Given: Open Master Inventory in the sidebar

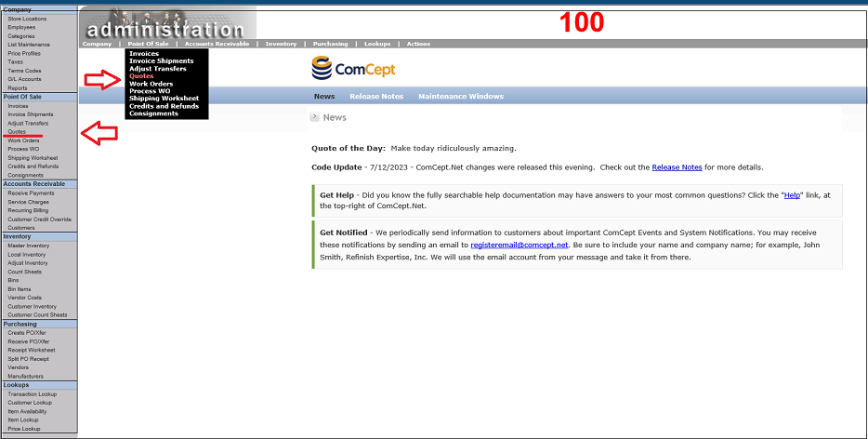Looking at the screenshot, I should (28, 245).
